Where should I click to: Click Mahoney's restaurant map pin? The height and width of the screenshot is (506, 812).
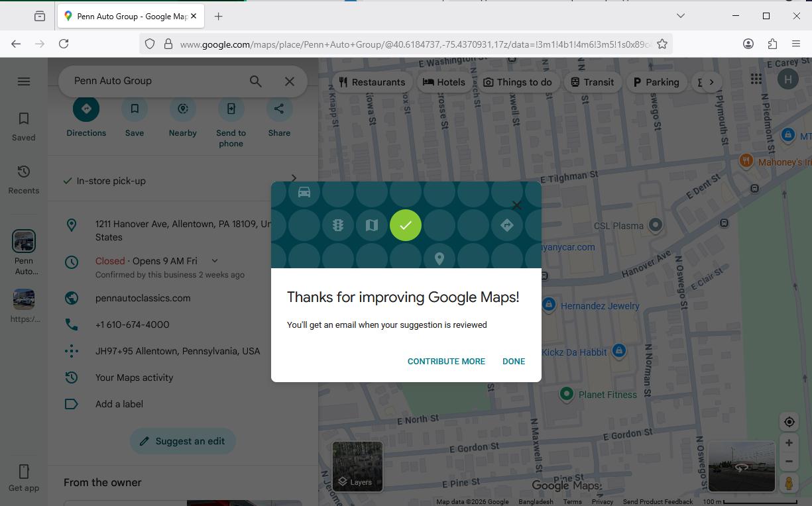pos(746,160)
